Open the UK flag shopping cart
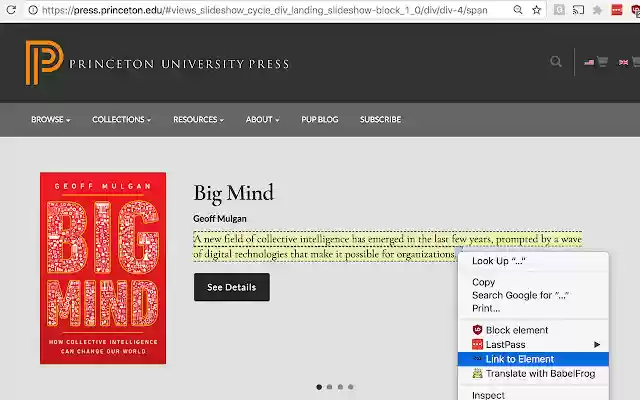Viewport: 640px width, 400px height. pyautogui.click(x=629, y=62)
